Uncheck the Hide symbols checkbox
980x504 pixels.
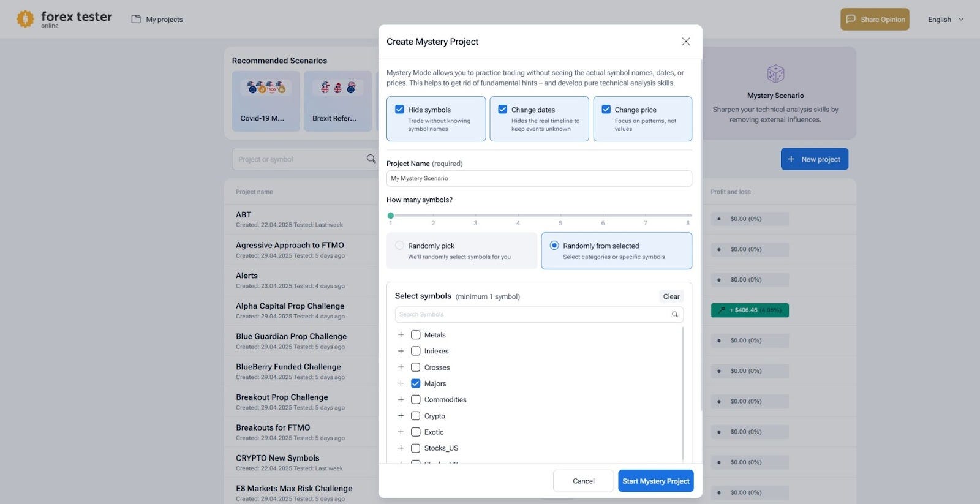point(399,109)
